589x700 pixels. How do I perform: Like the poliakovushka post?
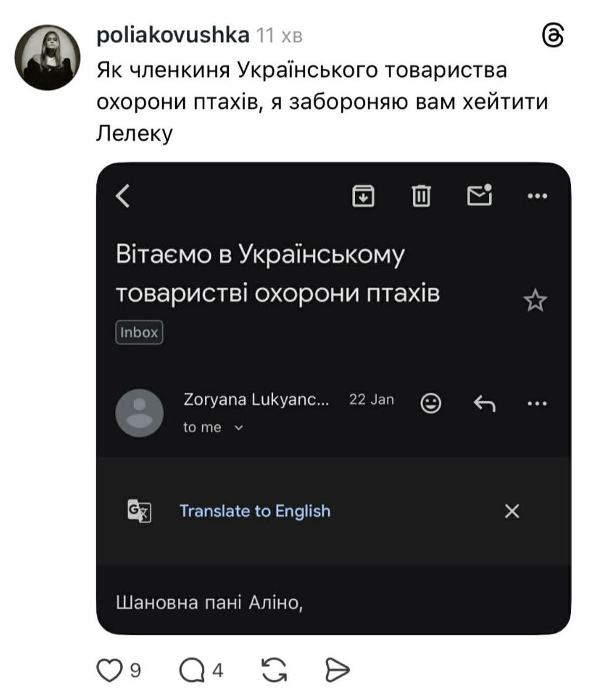tap(110, 671)
